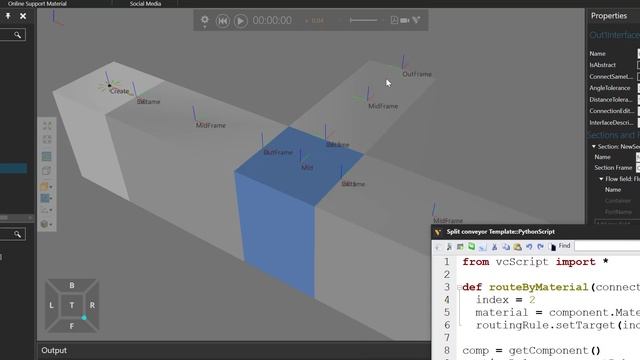This screenshot has width=640, height=360.
Task: Click 'comp = getComponent()' script line
Action: click(531, 351)
